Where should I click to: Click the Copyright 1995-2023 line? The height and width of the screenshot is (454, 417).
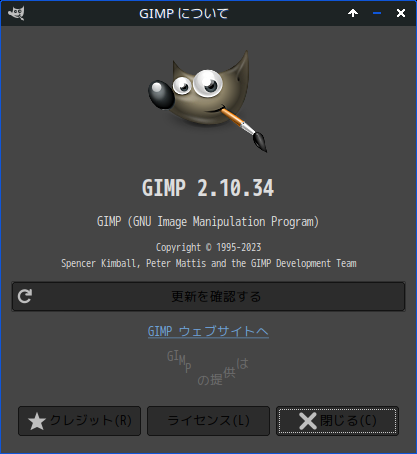[208, 247]
